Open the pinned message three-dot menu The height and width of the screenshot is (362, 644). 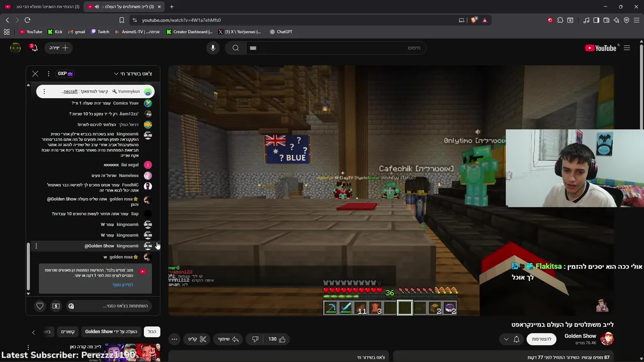[44, 92]
